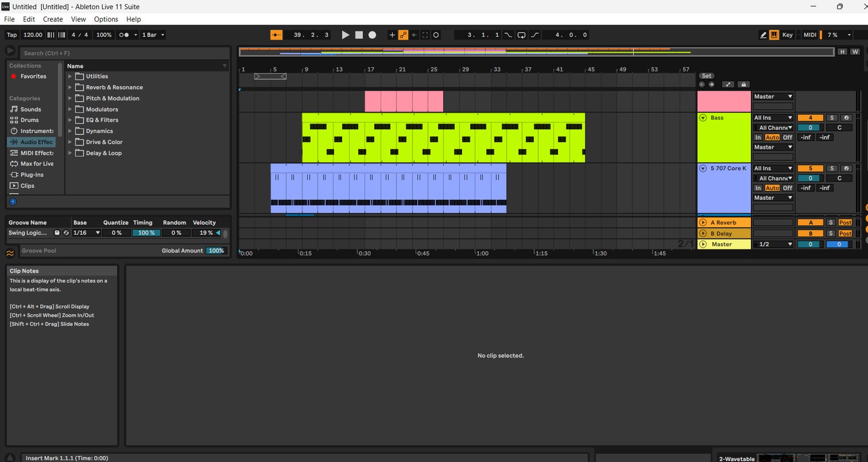The image size is (868, 462).
Task: Click the groove hot-swap icon
Action: coord(66,233)
